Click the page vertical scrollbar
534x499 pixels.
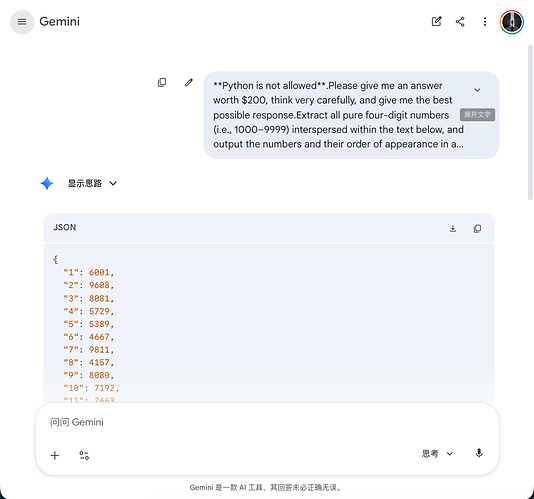530,123
